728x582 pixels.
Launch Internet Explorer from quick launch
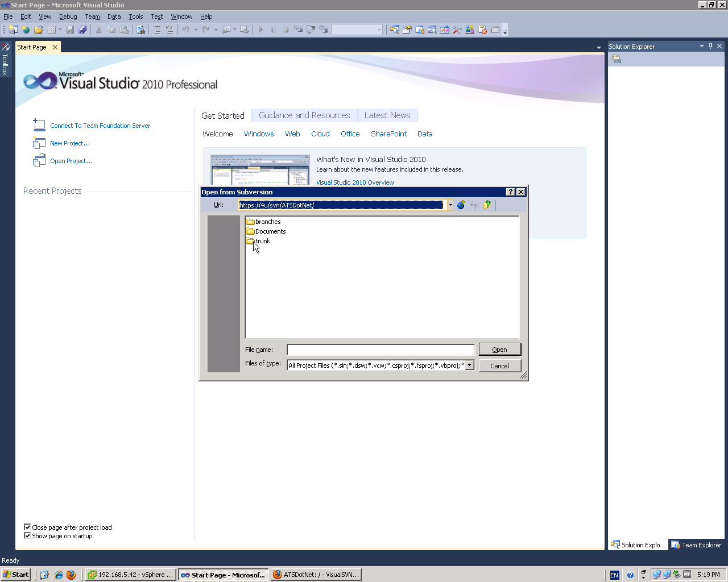tap(58, 575)
